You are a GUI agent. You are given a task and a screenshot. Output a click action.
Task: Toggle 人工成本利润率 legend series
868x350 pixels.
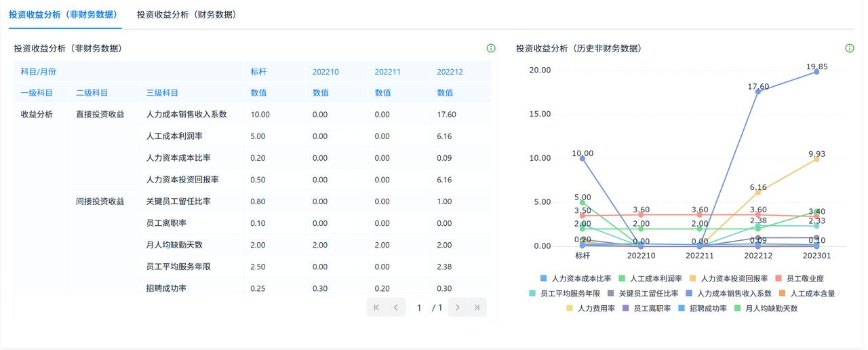[650, 279]
